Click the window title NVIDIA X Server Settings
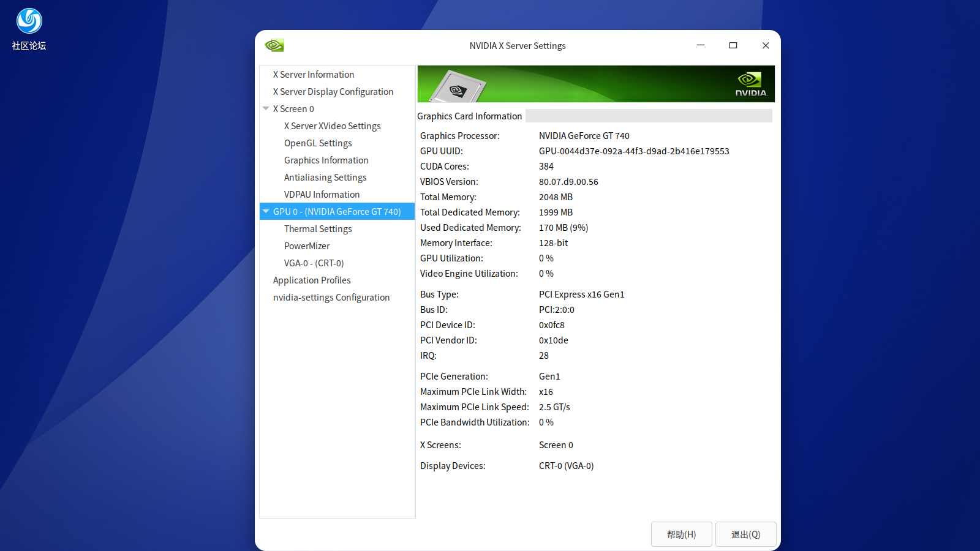Viewport: 980px width, 551px height. click(518, 46)
